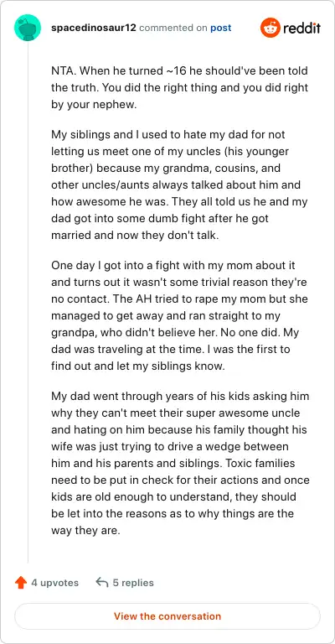Click the paragraph starting "My siblings and I"
Image resolution: width=335 pixels, height=644 pixels.
click(x=179, y=184)
